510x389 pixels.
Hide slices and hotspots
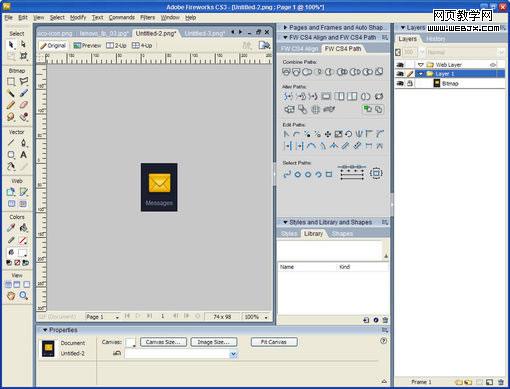tap(11, 204)
